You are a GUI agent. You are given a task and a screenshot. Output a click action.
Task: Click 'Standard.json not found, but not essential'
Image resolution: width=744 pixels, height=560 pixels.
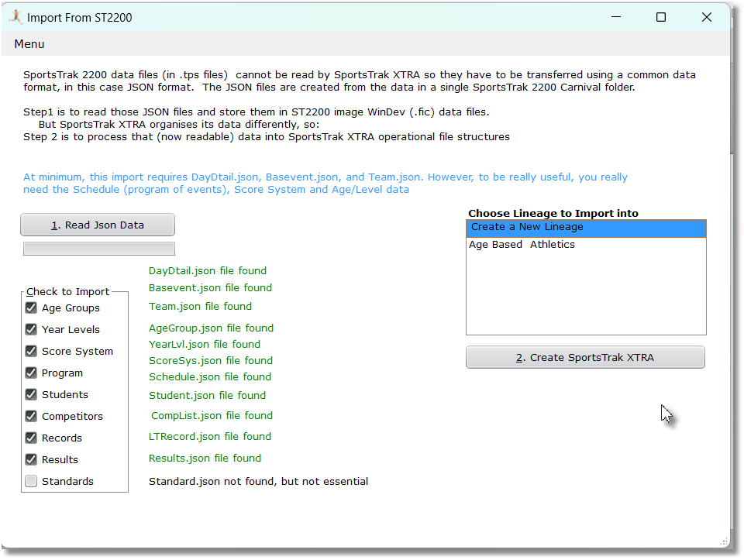coord(259,482)
